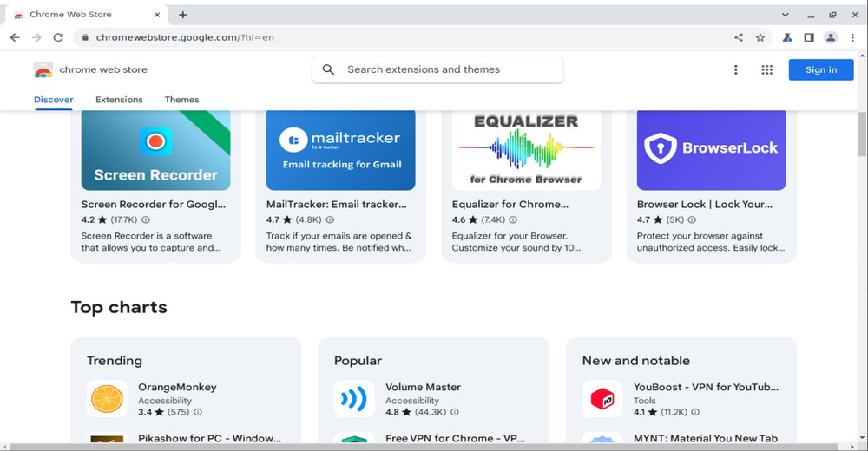
Task: Open MailTracker: Email tracker title link
Action: pos(336,204)
